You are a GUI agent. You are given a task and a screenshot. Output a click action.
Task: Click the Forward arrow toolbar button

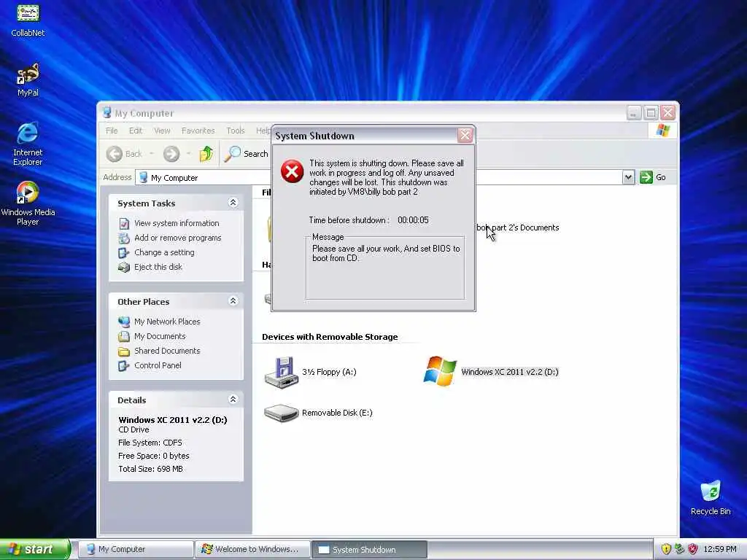[x=171, y=154]
